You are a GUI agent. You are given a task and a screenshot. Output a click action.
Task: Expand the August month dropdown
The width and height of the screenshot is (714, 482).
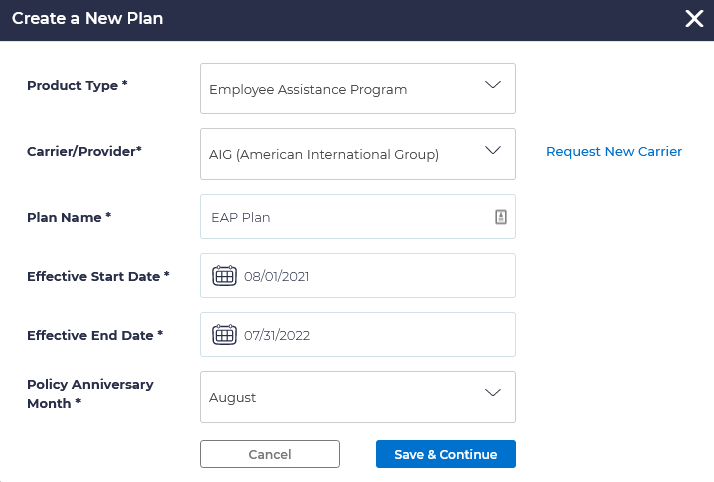357,397
